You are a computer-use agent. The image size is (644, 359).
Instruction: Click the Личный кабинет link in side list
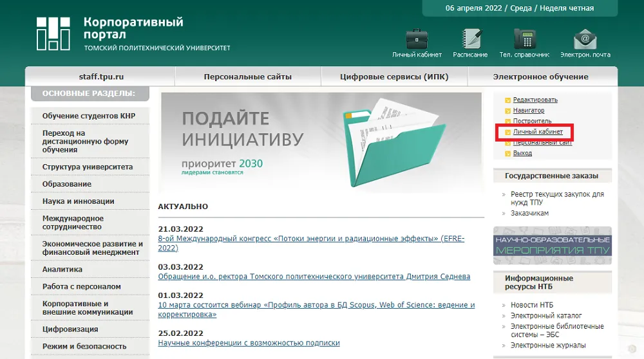pyautogui.click(x=538, y=132)
